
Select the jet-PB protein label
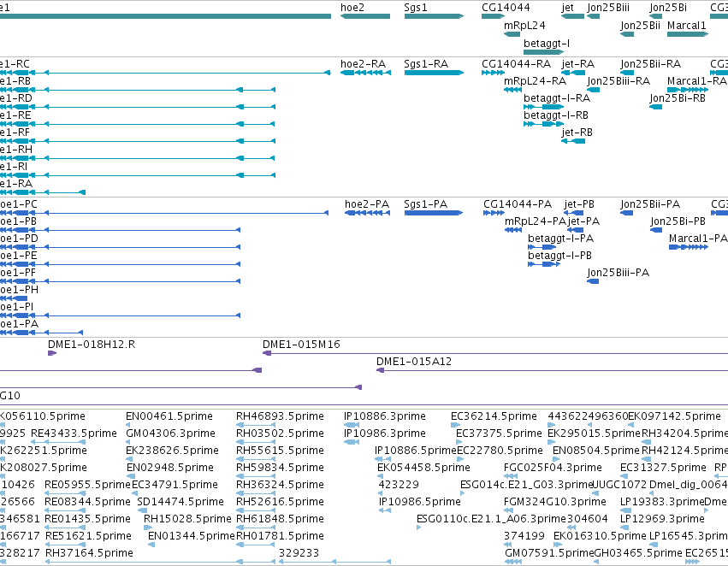pos(579,204)
